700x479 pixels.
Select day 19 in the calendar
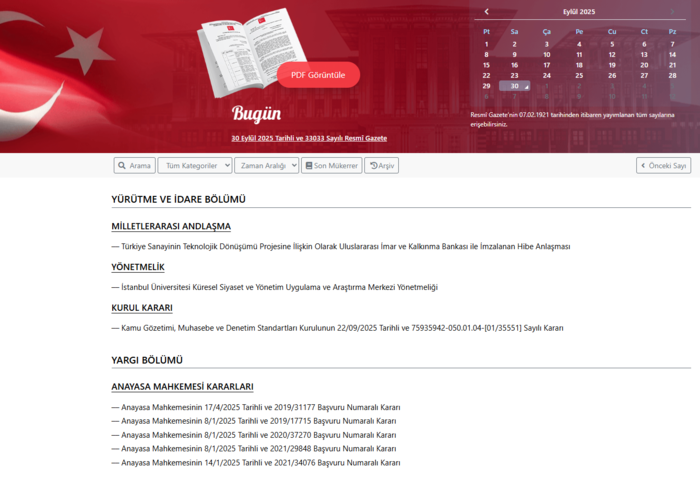(x=612, y=65)
